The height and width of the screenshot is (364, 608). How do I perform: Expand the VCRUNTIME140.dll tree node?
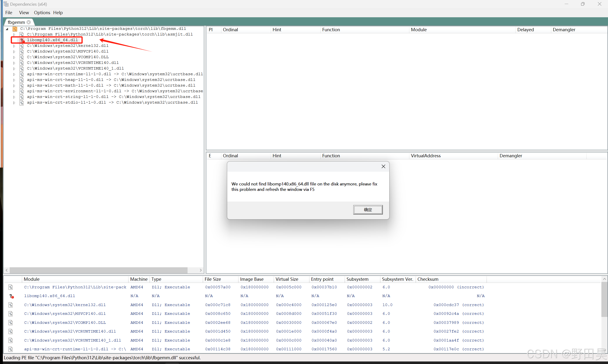click(x=14, y=63)
